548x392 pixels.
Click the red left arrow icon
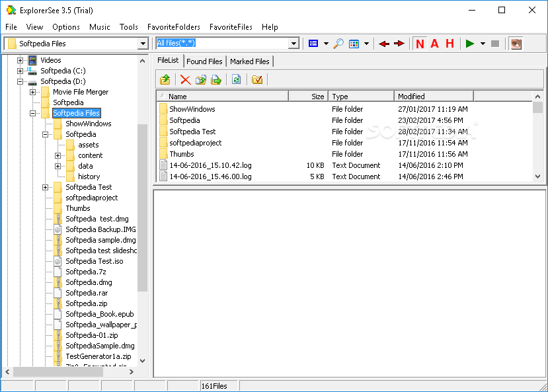tap(384, 44)
